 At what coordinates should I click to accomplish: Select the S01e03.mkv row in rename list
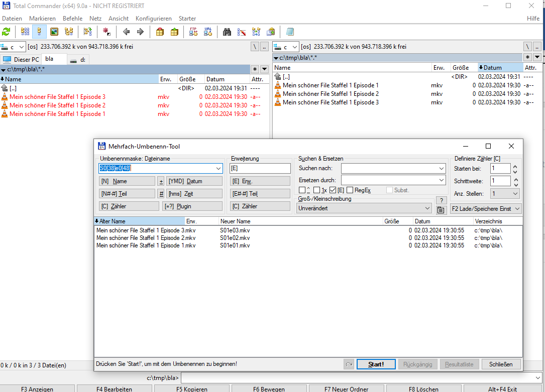(308, 230)
